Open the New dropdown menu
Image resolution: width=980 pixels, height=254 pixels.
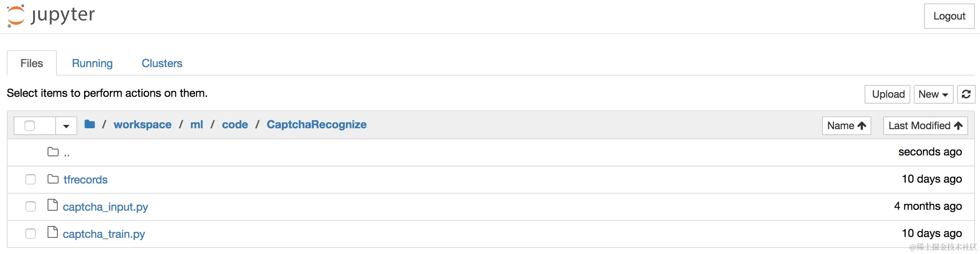coord(933,94)
